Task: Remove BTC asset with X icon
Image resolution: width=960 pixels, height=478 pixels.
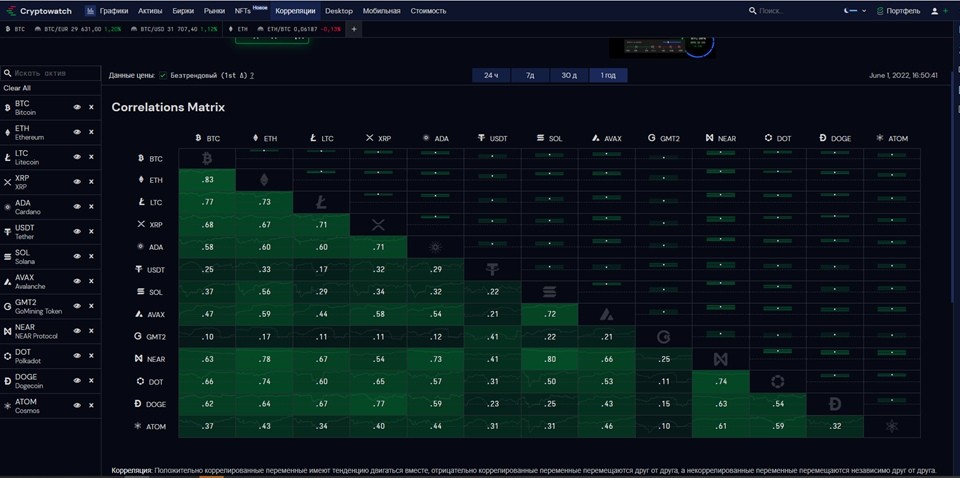Action: point(91,107)
